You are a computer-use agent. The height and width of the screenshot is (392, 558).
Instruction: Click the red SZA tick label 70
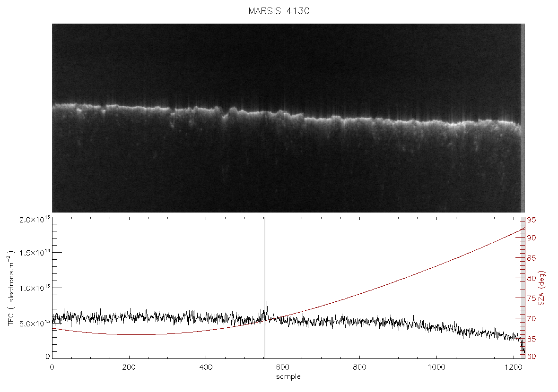click(532, 319)
